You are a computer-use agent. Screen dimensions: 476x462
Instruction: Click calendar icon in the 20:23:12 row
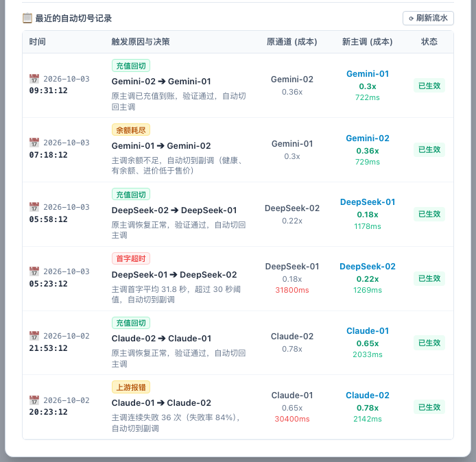34,400
